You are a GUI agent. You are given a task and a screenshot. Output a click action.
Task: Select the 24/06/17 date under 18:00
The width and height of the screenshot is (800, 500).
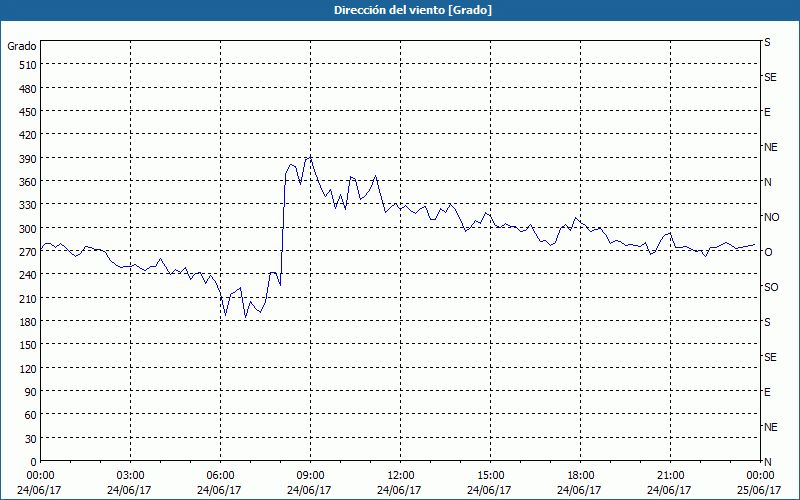[x=580, y=490]
